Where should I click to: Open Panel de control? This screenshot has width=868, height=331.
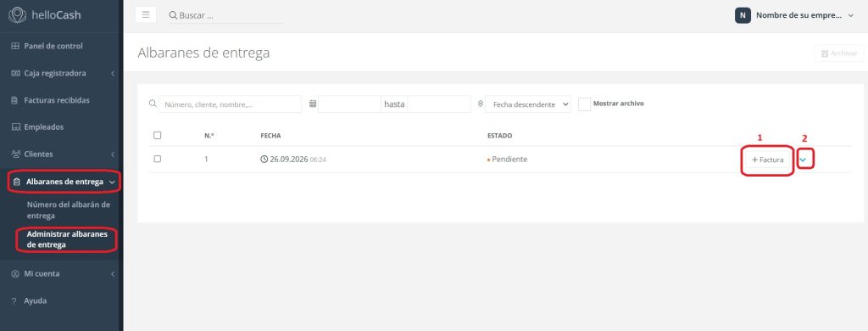click(53, 46)
